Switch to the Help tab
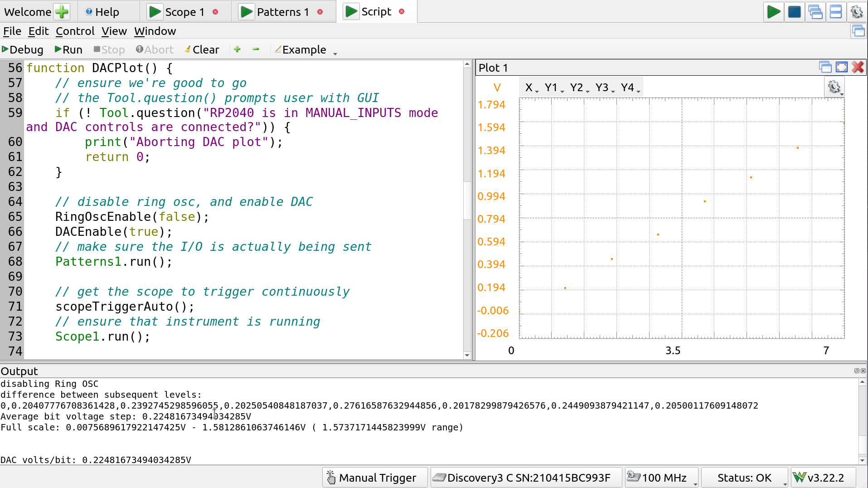Screen dimensions: 868x488 [103, 12]
